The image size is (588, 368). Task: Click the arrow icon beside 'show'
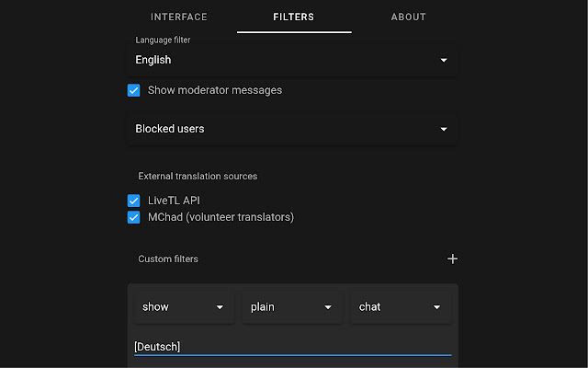pyautogui.click(x=220, y=307)
